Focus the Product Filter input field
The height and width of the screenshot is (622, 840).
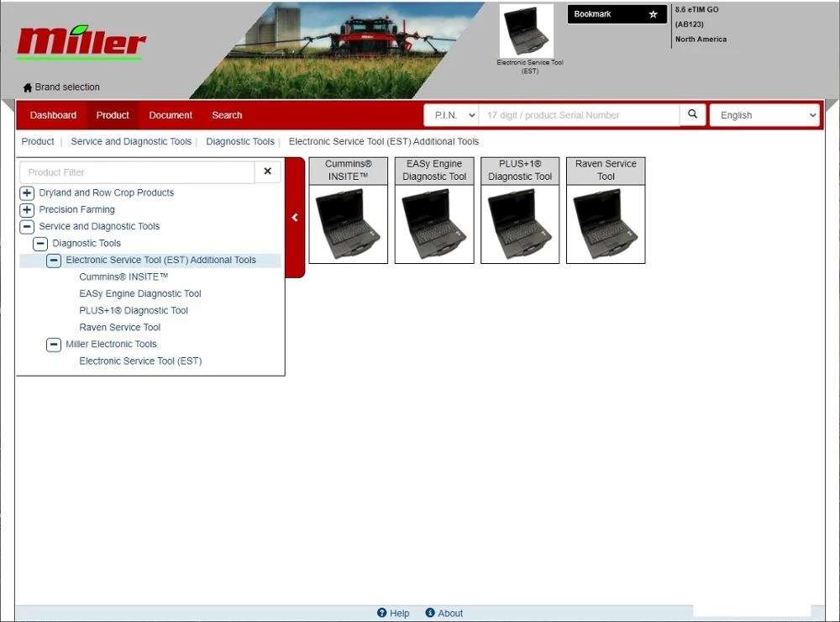(x=137, y=172)
